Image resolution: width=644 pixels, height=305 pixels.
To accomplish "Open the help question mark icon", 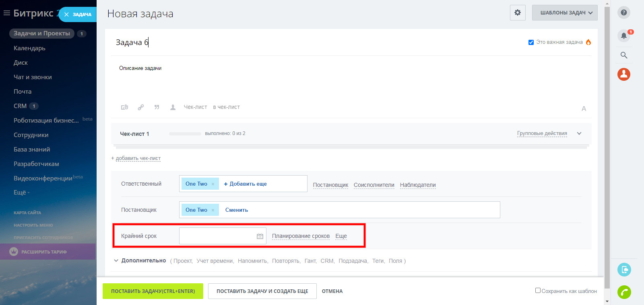I will 623,12.
